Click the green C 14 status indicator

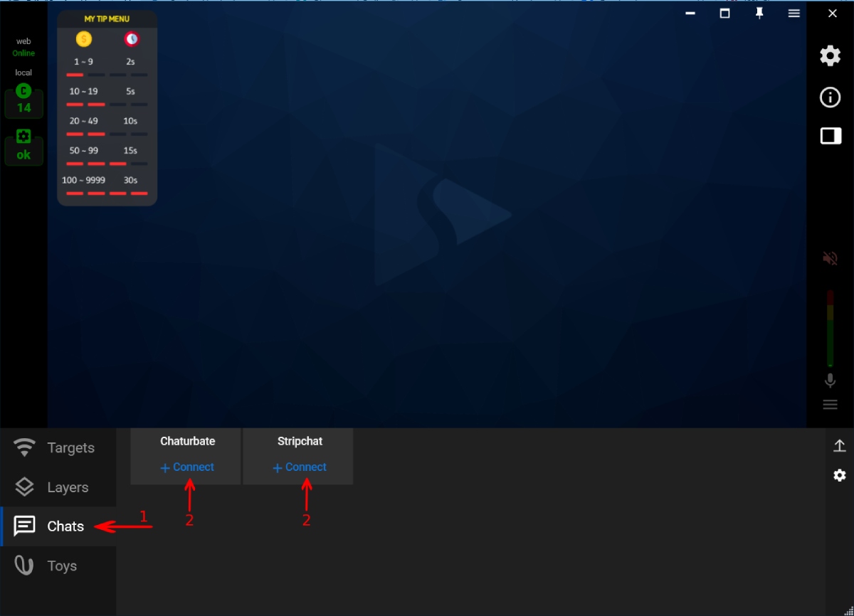(24, 100)
